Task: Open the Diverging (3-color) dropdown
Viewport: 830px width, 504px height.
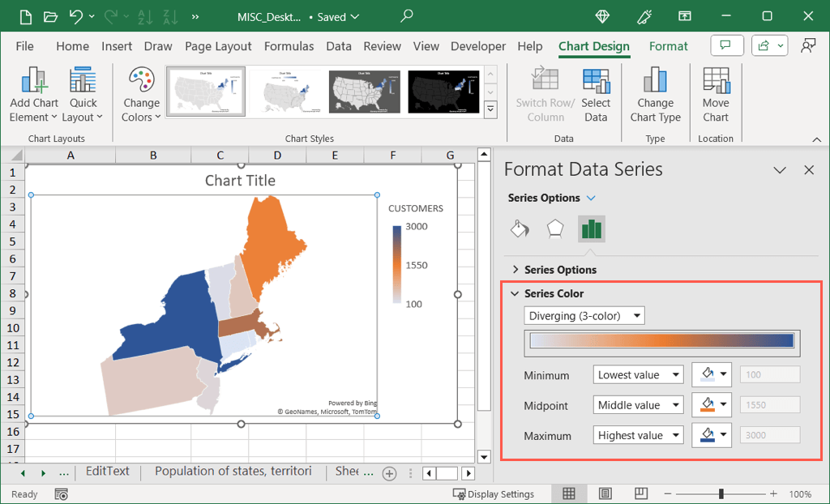Action: pos(584,316)
